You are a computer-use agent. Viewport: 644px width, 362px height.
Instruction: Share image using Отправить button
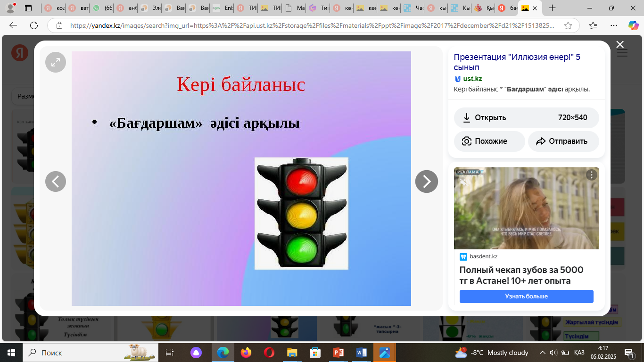pyautogui.click(x=563, y=141)
